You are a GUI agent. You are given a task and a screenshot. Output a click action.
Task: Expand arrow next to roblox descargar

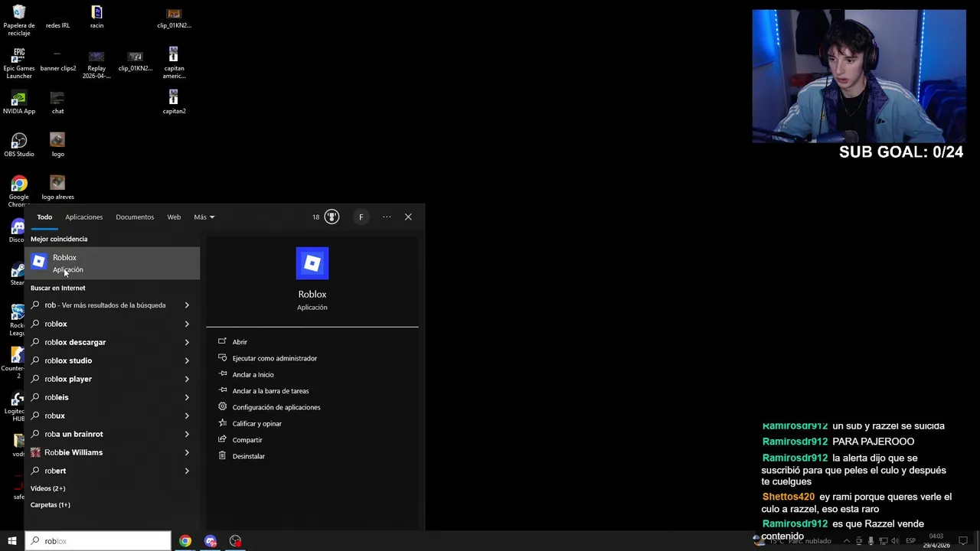pyautogui.click(x=187, y=342)
